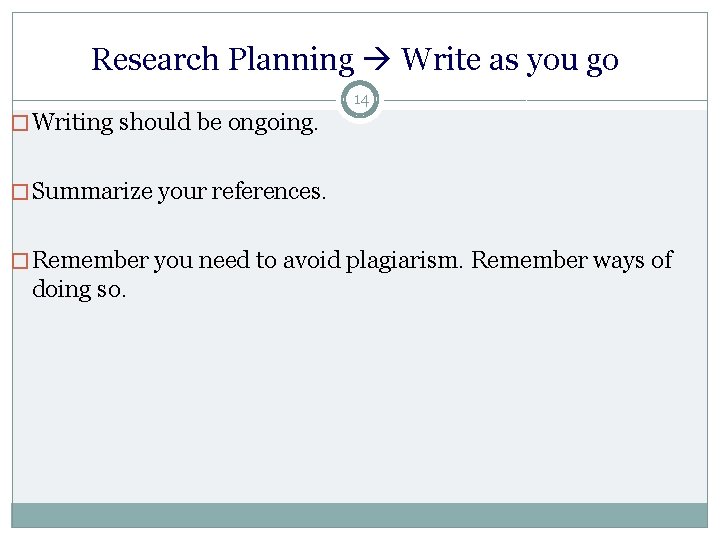Click the square bullet before 'Remember you need'
This screenshot has width=720, height=540.
tap(21, 261)
